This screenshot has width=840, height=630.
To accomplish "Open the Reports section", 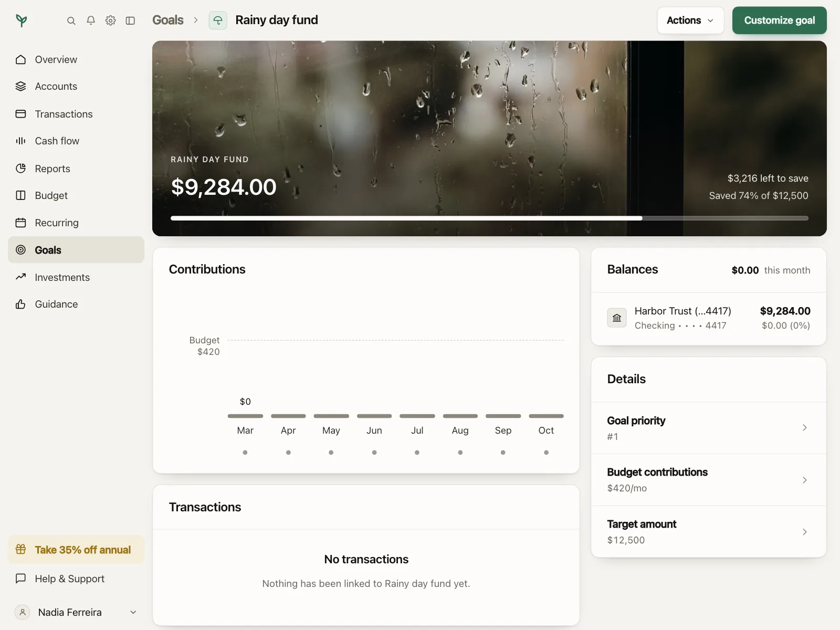I will 76,169.
